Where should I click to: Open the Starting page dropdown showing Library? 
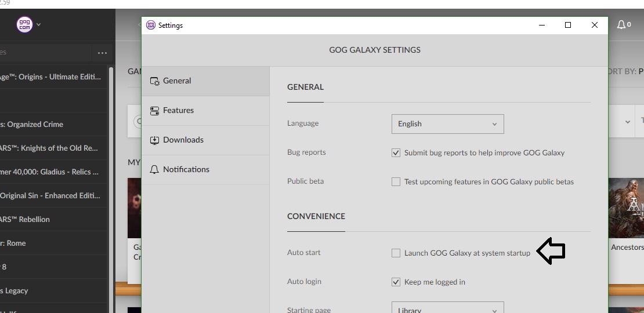click(x=448, y=308)
